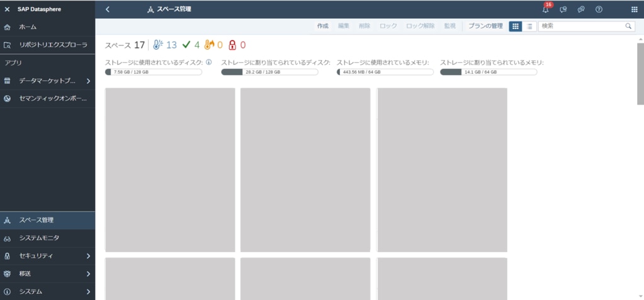Click the used disk storage progress bar
644x300 pixels.
pyautogui.click(x=154, y=72)
